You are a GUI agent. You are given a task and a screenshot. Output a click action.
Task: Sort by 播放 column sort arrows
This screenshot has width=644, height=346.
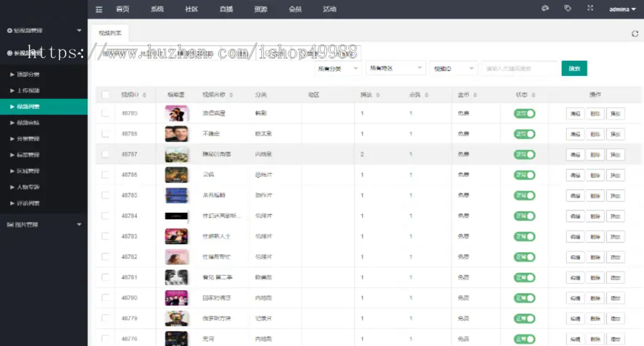(x=378, y=95)
